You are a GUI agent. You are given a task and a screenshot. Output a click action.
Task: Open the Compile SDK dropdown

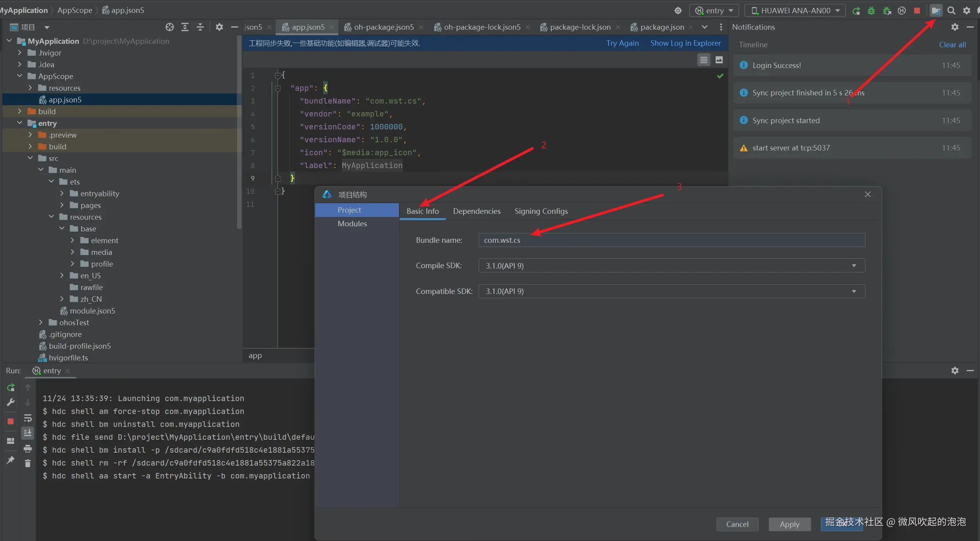[671, 266]
